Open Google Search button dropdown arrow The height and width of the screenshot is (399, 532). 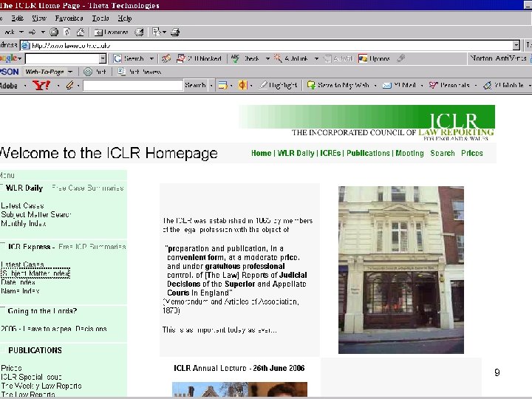(151, 58)
